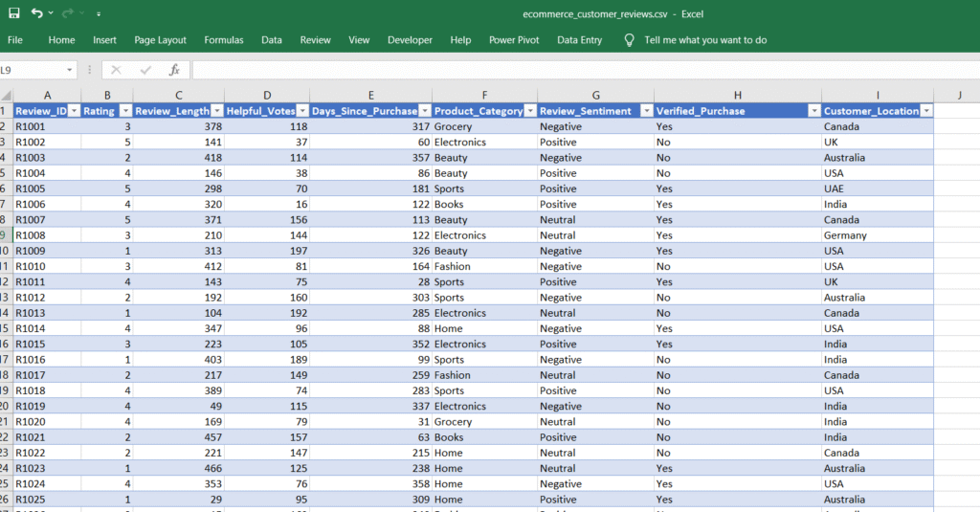Viewport: 980px width, 512px height.
Task: Click the Undo arrow icon
Action: 37,13
